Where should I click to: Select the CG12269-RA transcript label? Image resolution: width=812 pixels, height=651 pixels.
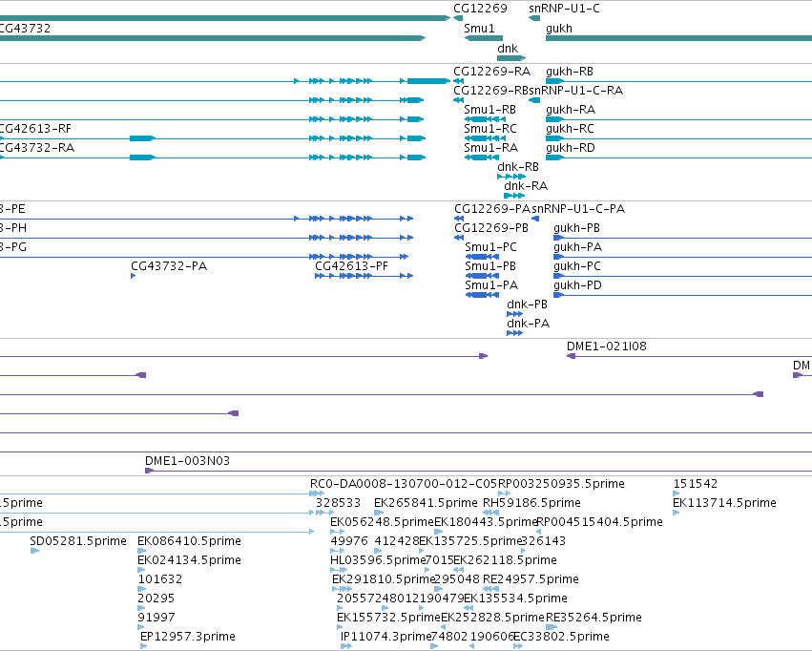(x=491, y=72)
